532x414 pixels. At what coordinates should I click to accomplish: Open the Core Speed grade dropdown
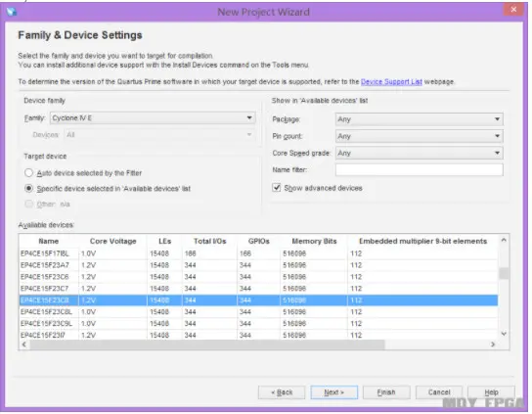(x=419, y=153)
